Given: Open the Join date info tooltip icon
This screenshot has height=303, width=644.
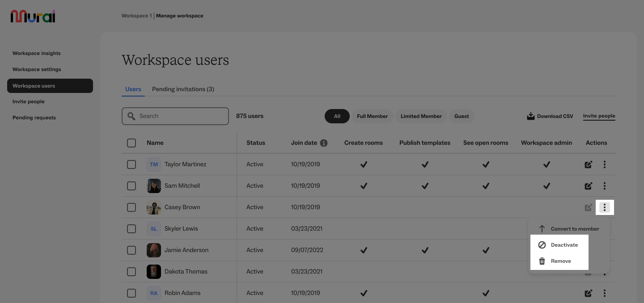Looking at the screenshot, I should click(324, 143).
